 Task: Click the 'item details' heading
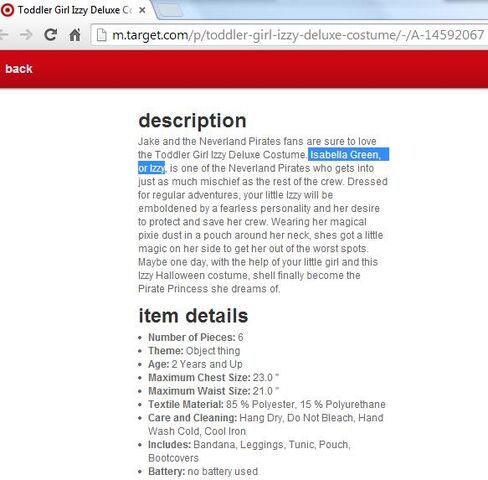193,315
